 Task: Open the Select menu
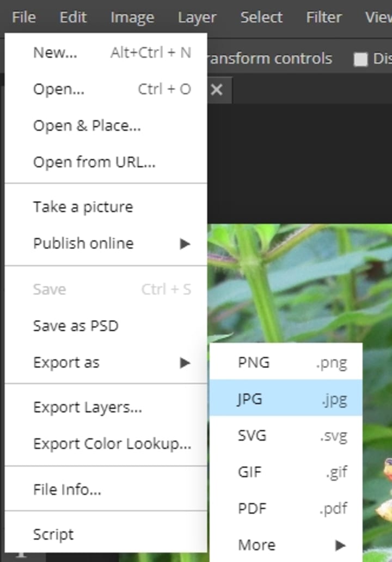point(261,17)
